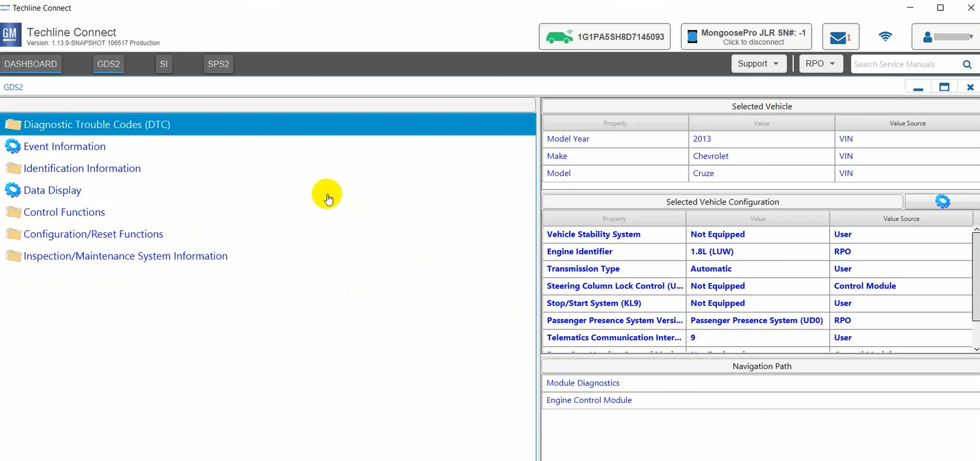Viewport: 980px width, 461px height.
Task: Click the green vehicle VIN connection icon
Action: pos(559,37)
